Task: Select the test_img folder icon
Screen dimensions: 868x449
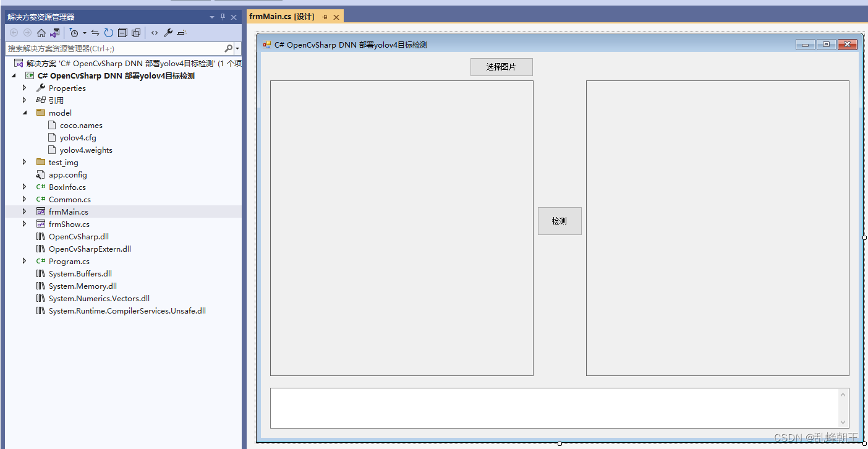Action: (41, 162)
